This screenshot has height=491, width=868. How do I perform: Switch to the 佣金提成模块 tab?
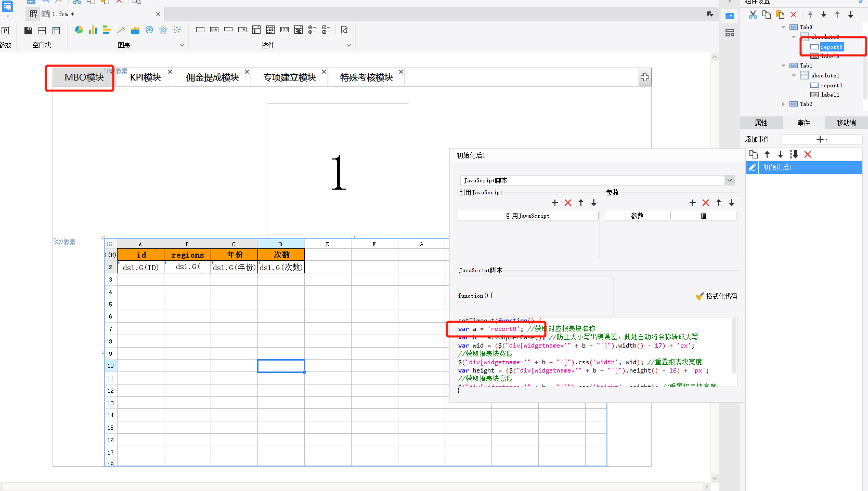tap(213, 77)
